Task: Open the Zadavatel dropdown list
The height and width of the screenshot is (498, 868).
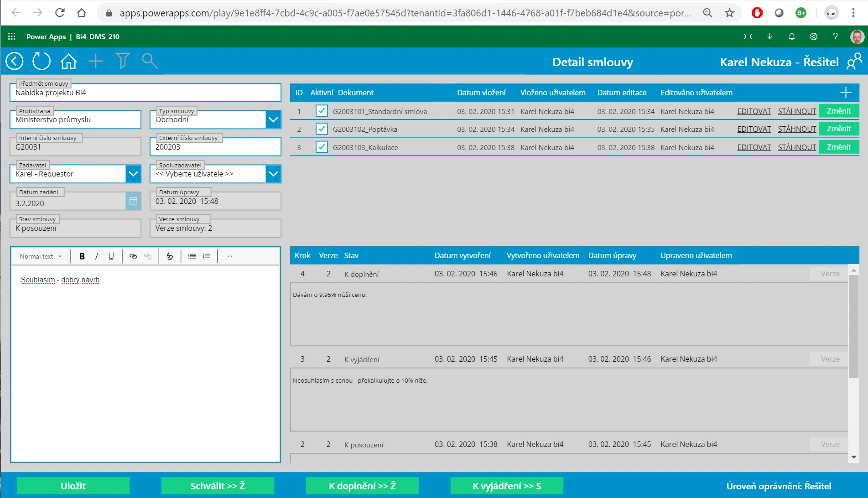Action: tap(133, 174)
